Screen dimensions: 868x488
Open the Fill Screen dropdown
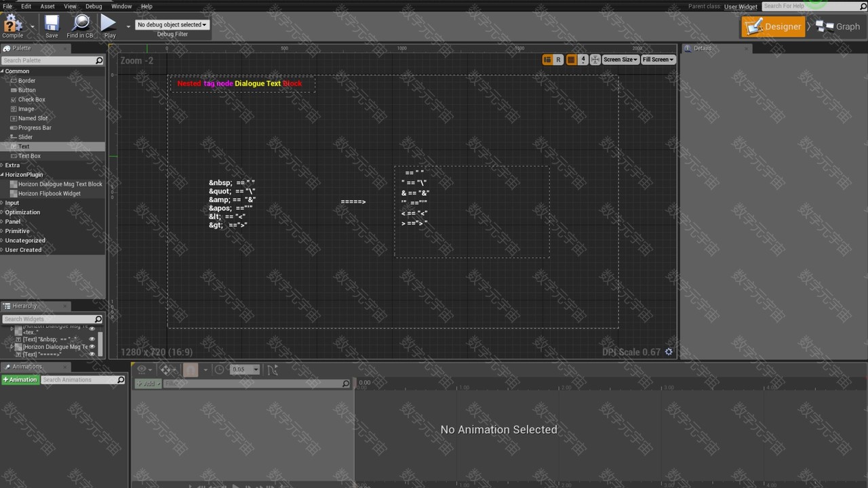[658, 60]
